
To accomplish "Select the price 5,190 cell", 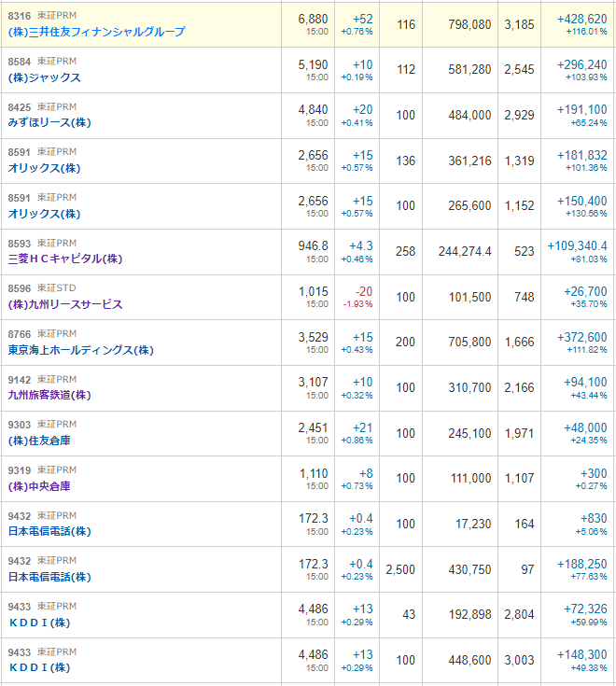I will coord(313,64).
